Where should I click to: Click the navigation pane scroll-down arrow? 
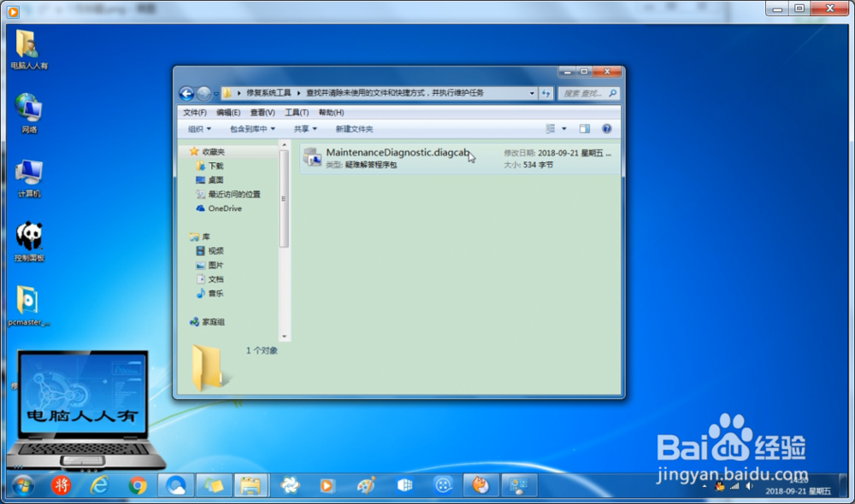(x=284, y=337)
